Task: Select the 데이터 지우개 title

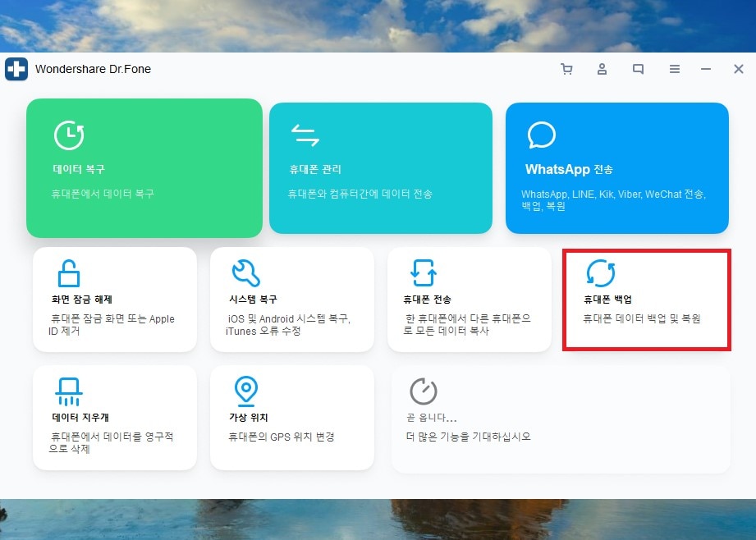Action: point(80,418)
